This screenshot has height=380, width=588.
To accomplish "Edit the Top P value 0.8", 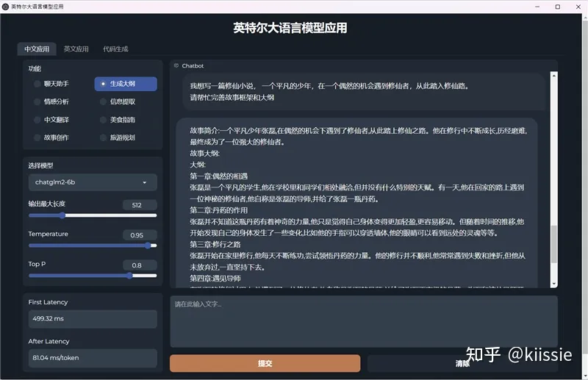I will click(140, 265).
